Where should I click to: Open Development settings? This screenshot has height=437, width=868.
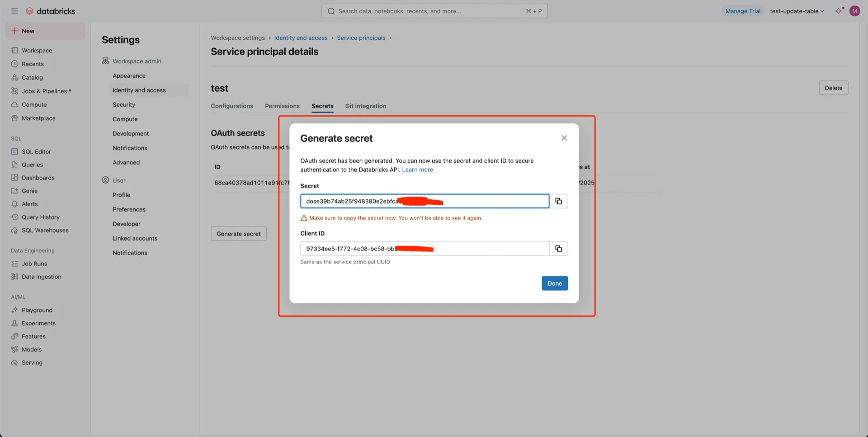[131, 133]
